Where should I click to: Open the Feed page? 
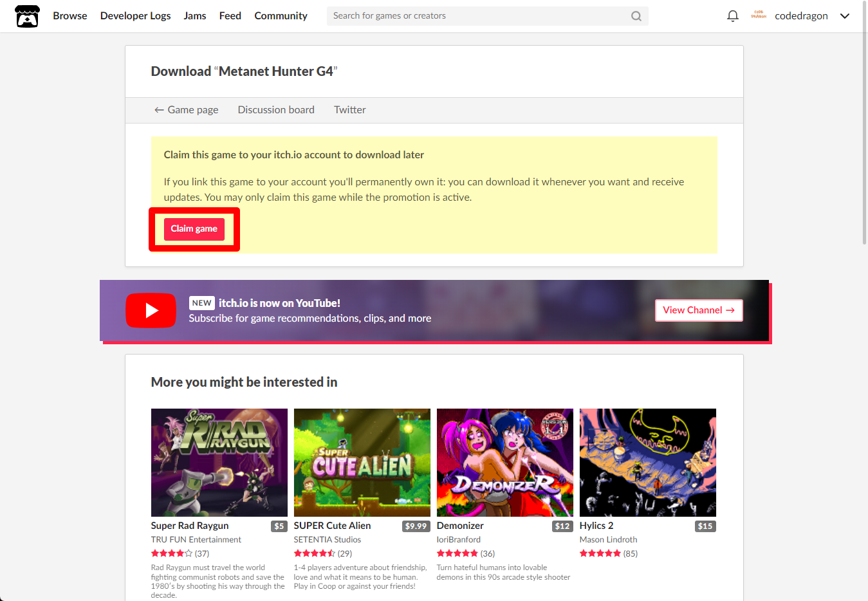point(230,15)
